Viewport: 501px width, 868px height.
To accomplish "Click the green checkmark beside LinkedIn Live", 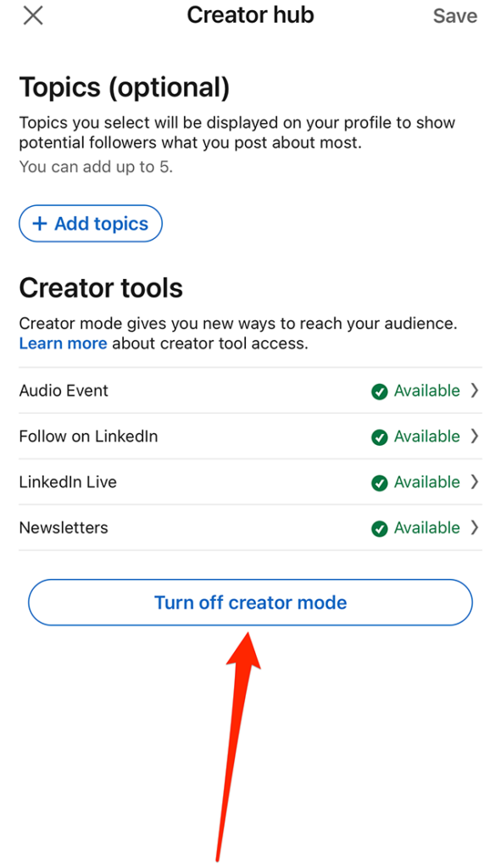I will coord(381,482).
